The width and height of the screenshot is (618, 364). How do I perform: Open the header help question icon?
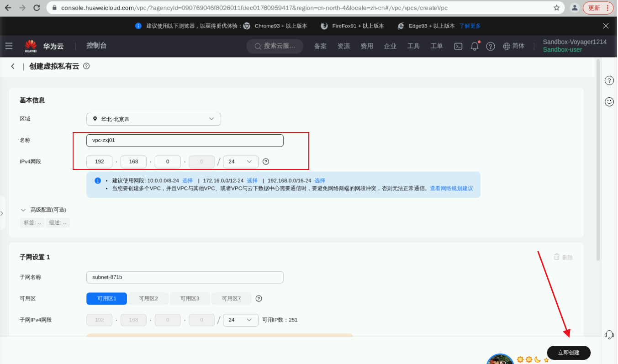pos(491,46)
